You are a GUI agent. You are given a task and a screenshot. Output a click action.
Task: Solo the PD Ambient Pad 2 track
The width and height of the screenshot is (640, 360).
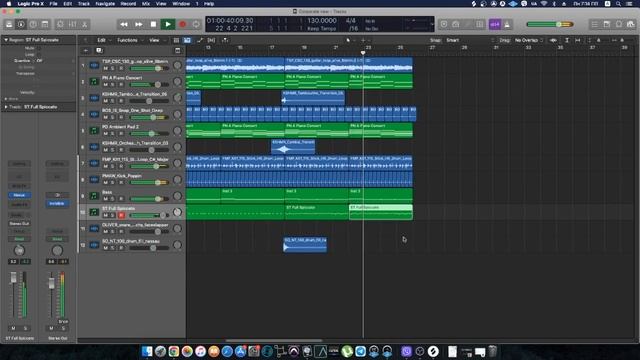[113, 133]
